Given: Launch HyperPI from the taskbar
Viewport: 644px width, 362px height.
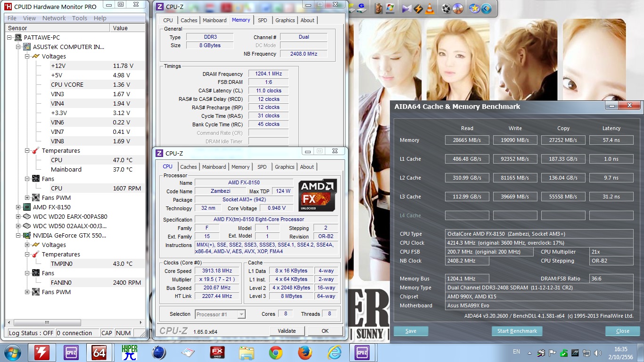Looking at the screenshot, I should point(129,352).
